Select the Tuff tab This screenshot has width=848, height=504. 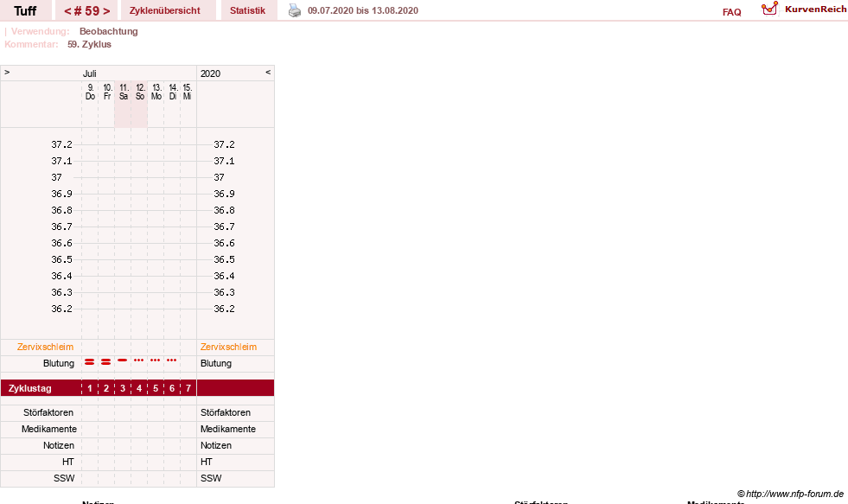25,11
